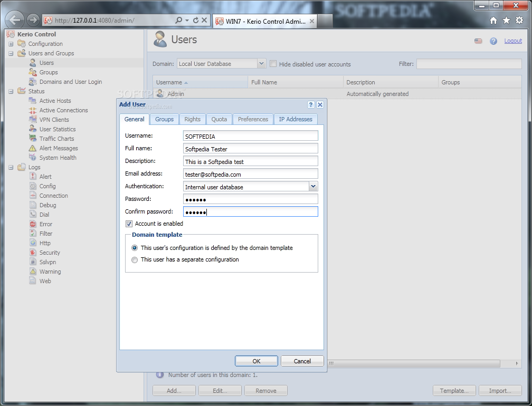The height and width of the screenshot is (406, 532).
Task: Click the Username input field
Action: (250, 136)
